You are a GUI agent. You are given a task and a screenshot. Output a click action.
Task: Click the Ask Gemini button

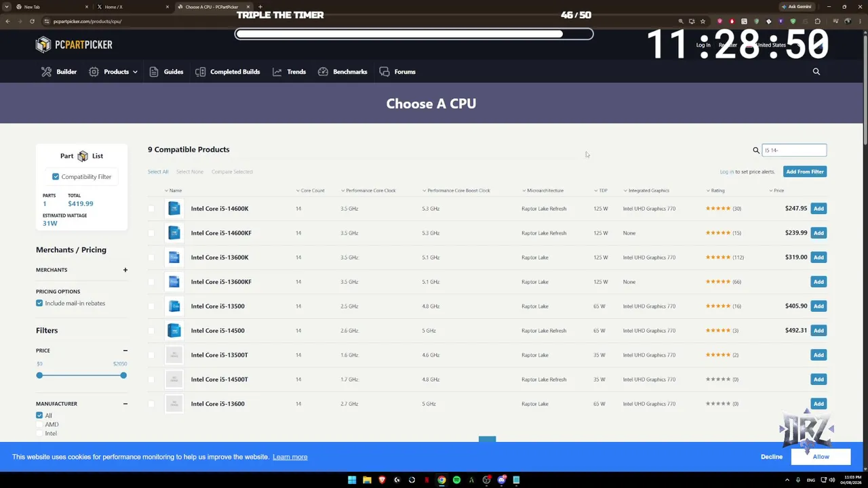pos(797,7)
